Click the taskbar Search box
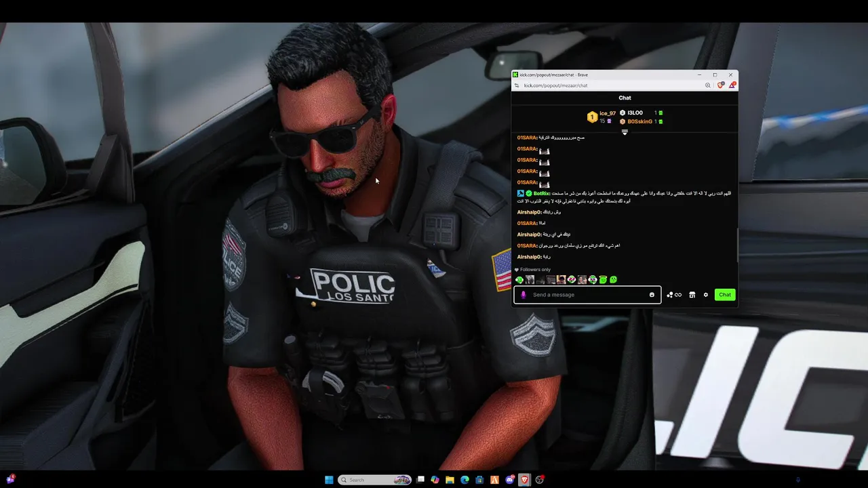Viewport: 868px width, 488px height. pos(375,480)
